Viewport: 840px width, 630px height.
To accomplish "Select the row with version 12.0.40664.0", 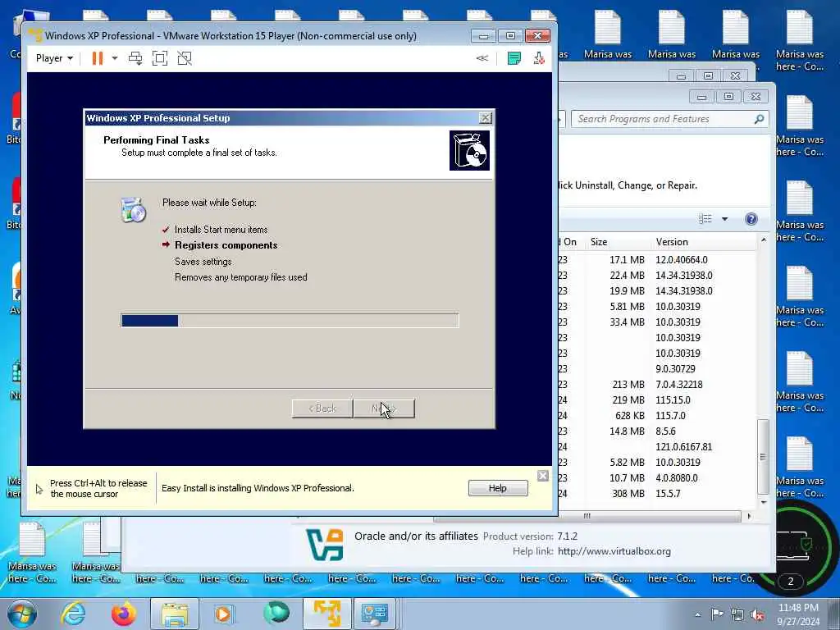I will click(x=659, y=260).
